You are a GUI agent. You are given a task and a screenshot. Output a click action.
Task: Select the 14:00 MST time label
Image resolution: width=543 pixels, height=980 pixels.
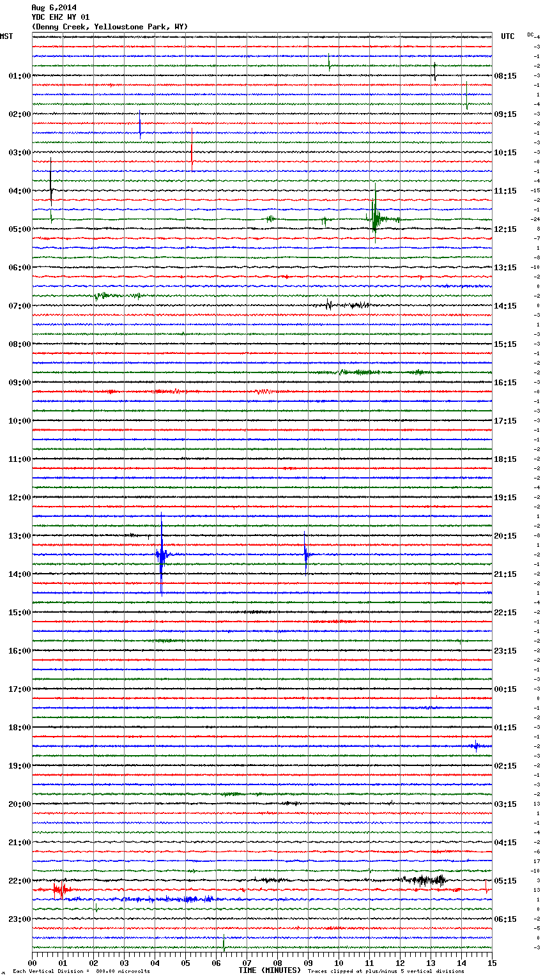(20, 574)
